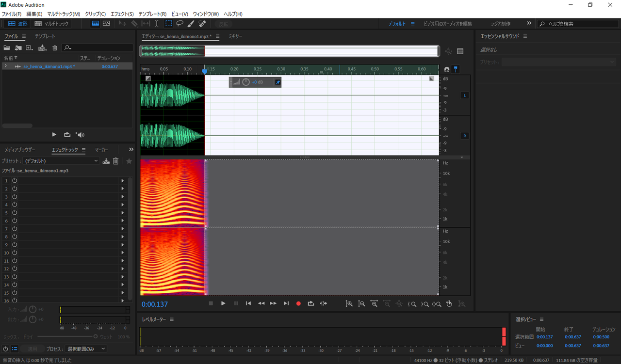Open the Effects Rack preset dropdown
Viewport: 621px width, 364px height.
[x=62, y=161]
